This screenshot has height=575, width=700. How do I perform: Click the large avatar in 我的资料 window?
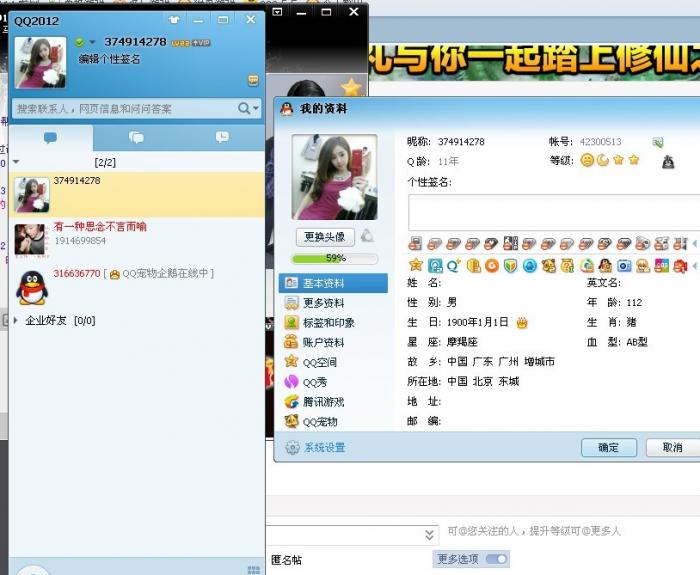pos(334,177)
